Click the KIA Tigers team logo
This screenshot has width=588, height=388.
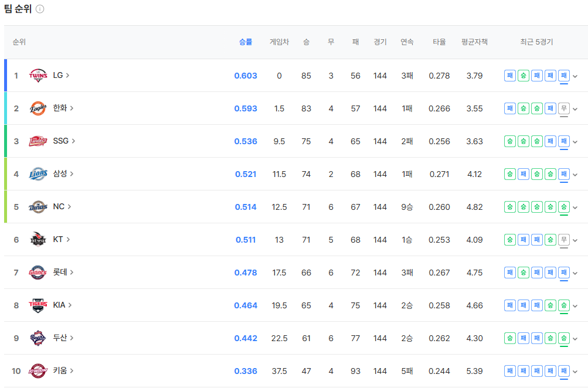pyautogui.click(x=38, y=305)
